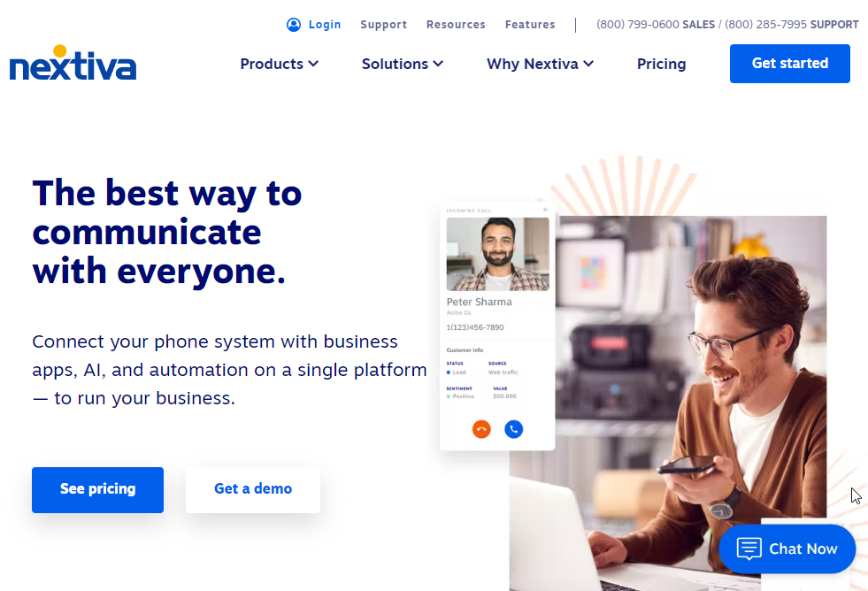The width and height of the screenshot is (868, 591).
Task: Click the Get started button
Action: 789,64
